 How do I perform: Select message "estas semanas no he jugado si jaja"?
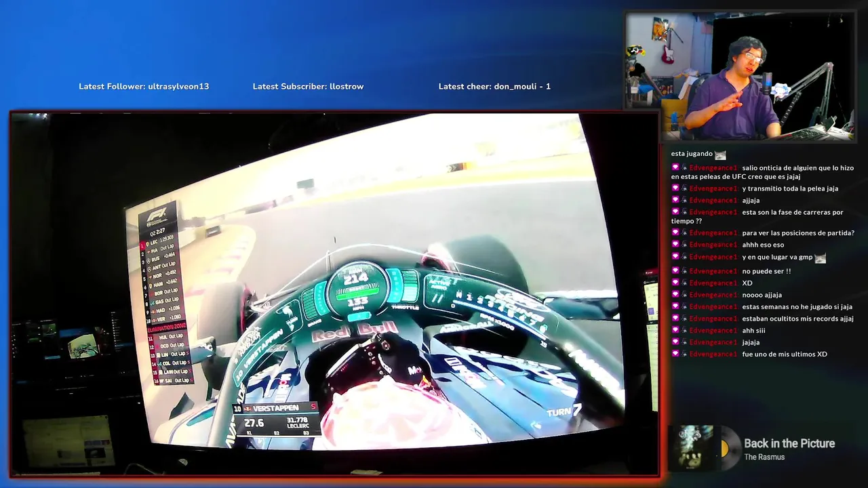coord(797,307)
